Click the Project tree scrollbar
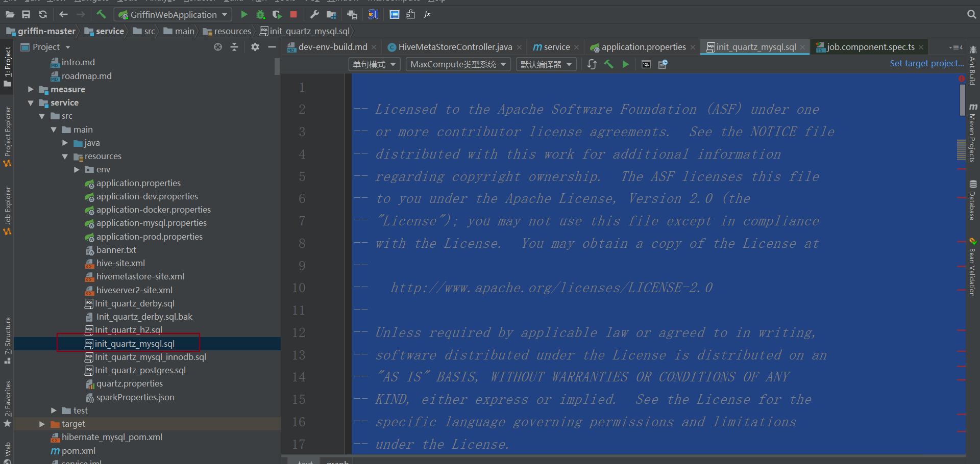 coord(277,66)
